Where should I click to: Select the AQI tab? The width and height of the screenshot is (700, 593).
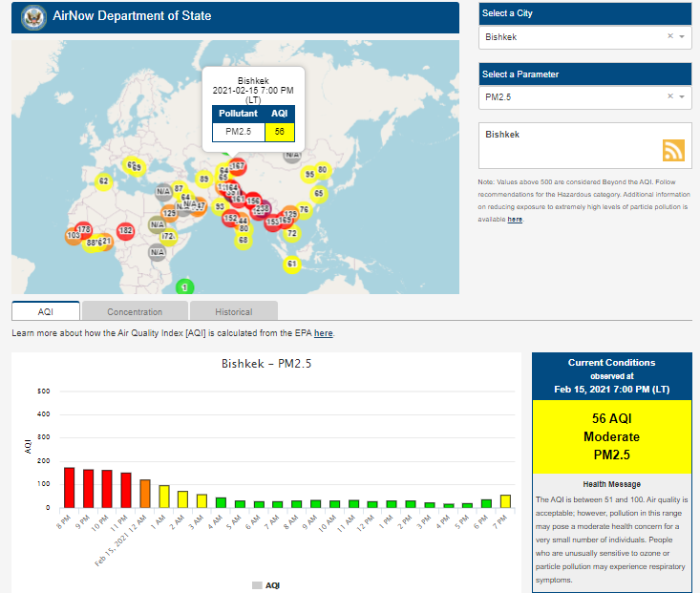click(x=46, y=311)
